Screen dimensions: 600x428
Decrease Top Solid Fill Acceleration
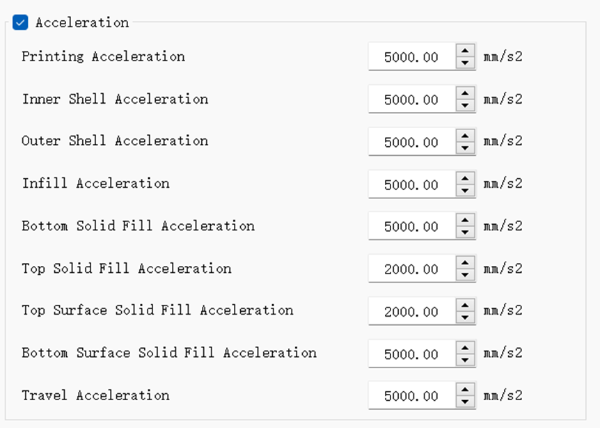tap(465, 275)
